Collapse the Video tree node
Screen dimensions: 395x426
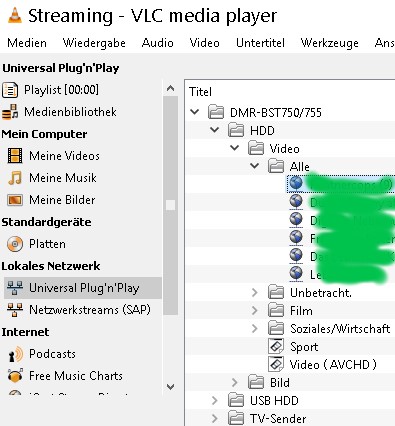tap(235, 148)
